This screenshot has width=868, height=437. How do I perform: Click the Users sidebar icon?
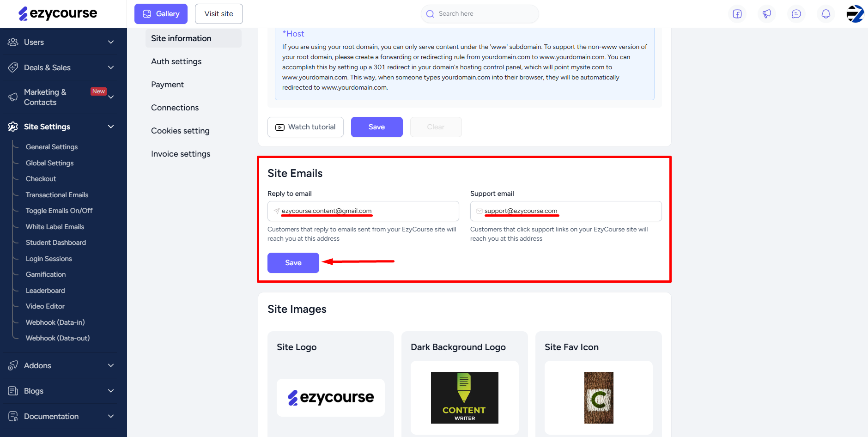[x=13, y=42]
